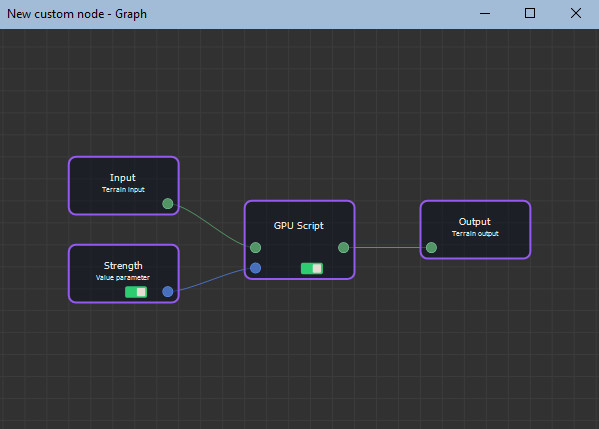Maximize the Graph window
The height and width of the screenshot is (429, 599).
(x=530, y=14)
